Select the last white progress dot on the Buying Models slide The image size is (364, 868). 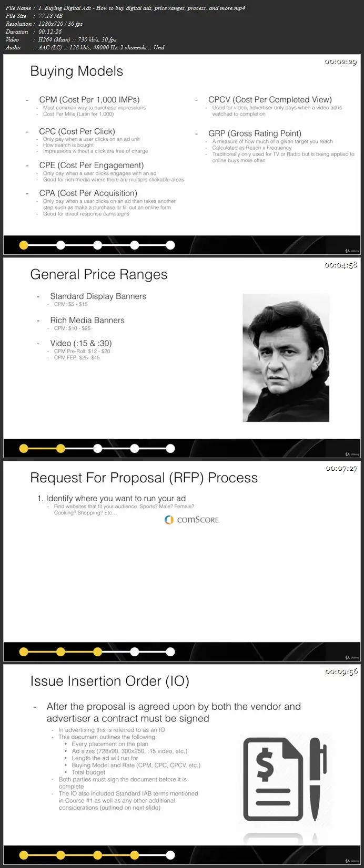[170, 245]
